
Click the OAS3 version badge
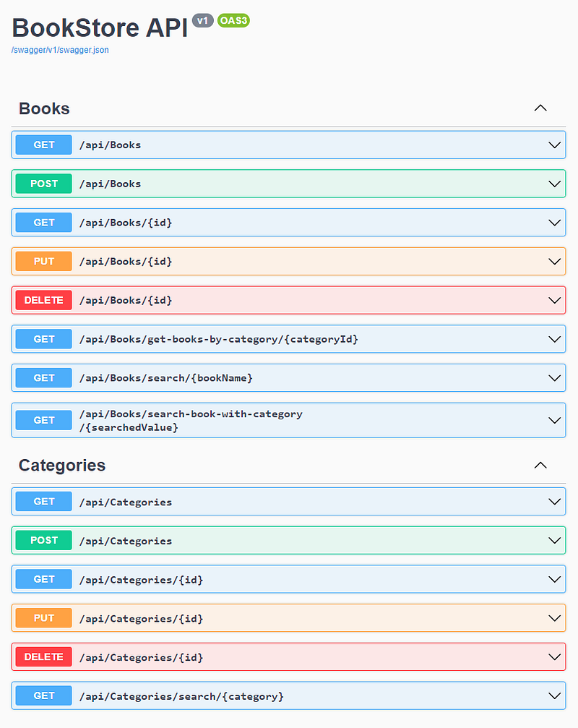(x=233, y=21)
